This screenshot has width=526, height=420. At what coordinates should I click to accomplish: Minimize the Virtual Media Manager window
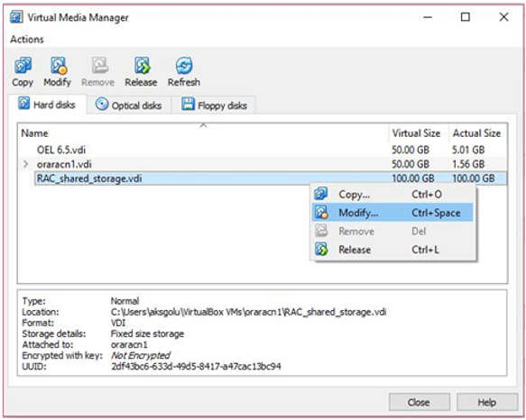click(428, 17)
